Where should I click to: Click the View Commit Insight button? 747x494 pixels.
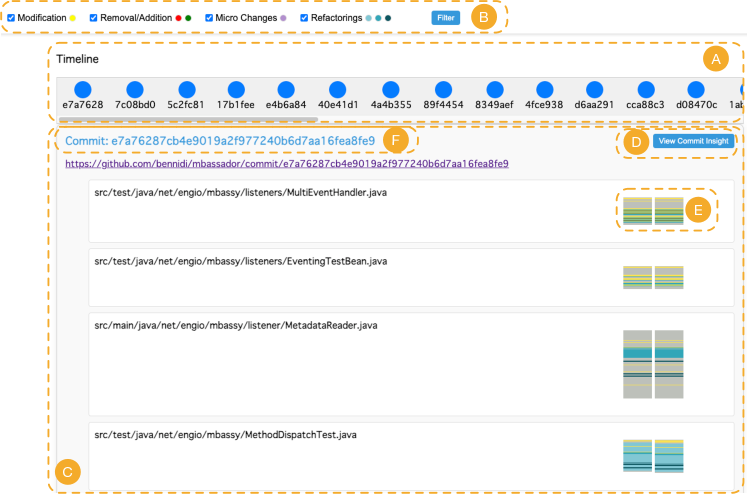pos(693,142)
